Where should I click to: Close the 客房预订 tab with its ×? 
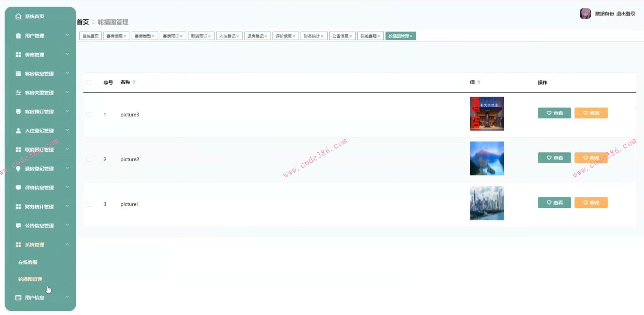[x=182, y=36]
